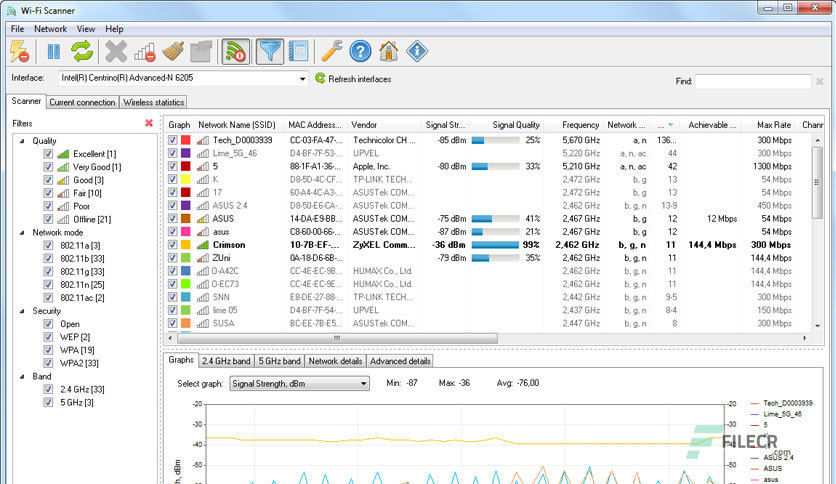836x484 pixels.
Task: Click the gray folder toolbar icon
Action: click(x=201, y=52)
